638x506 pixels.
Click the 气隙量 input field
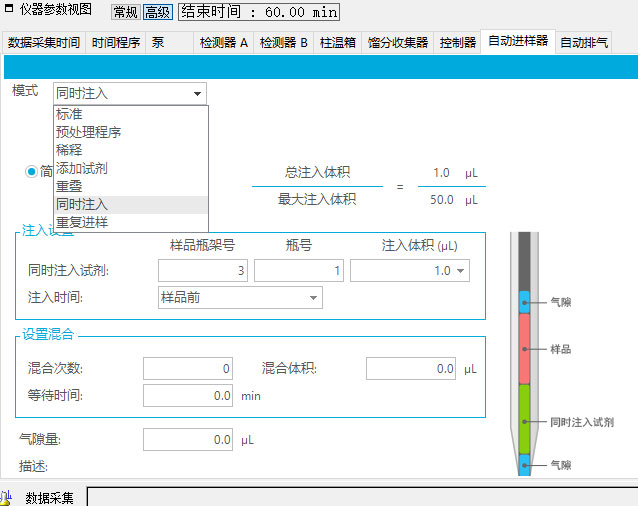(x=188, y=439)
